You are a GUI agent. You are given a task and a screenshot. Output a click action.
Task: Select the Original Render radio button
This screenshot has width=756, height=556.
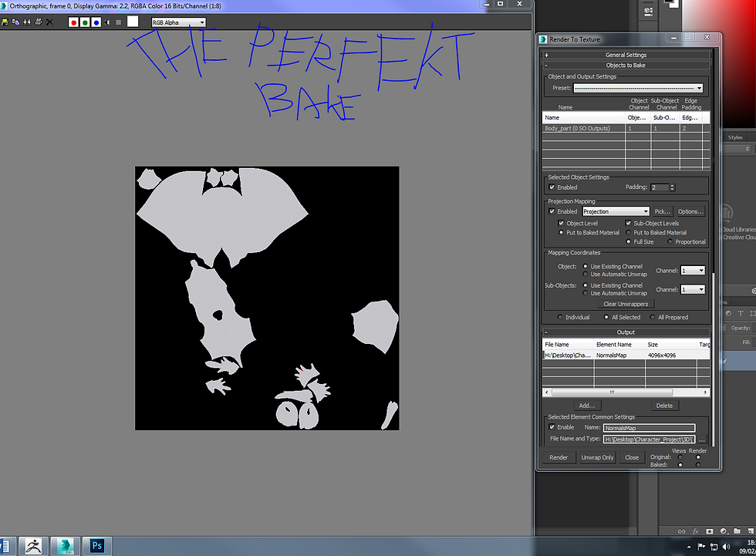[x=698, y=457]
